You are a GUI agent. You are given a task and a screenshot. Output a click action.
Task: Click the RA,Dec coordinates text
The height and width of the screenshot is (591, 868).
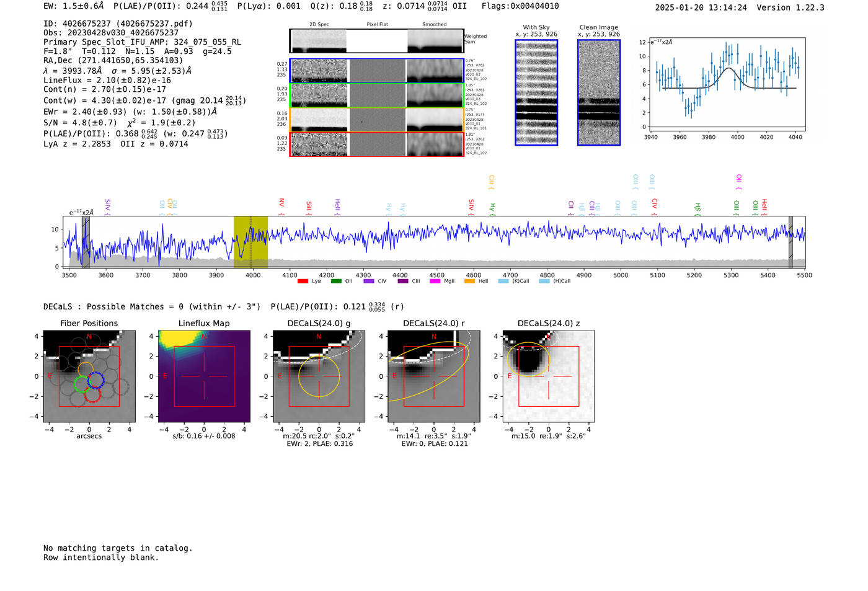click(x=113, y=60)
